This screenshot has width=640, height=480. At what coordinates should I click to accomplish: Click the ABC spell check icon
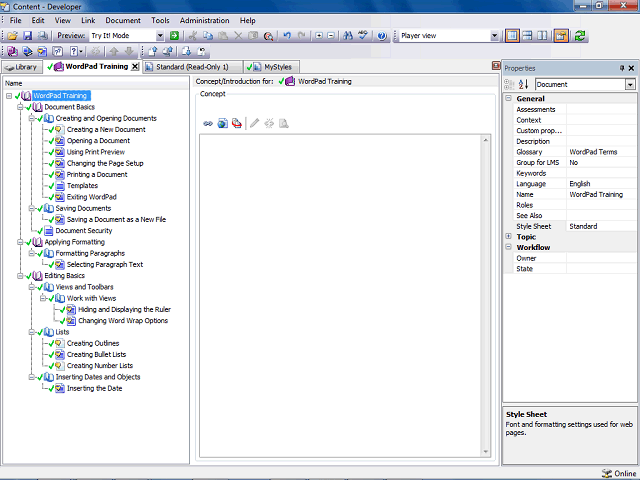coord(363,36)
